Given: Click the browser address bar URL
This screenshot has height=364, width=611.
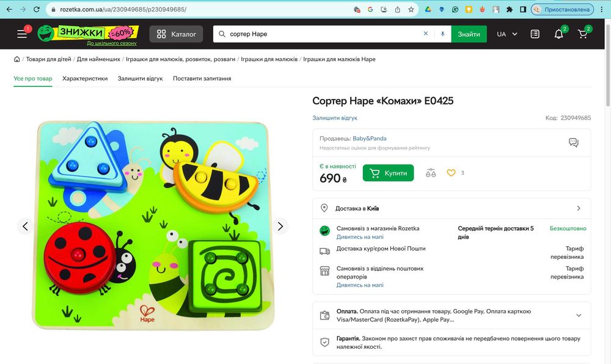Looking at the screenshot, I should coord(123,9).
